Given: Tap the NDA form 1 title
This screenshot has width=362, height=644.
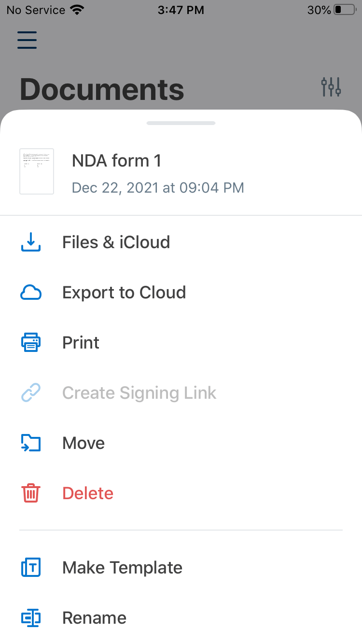Looking at the screenshot, I should 116,161.
